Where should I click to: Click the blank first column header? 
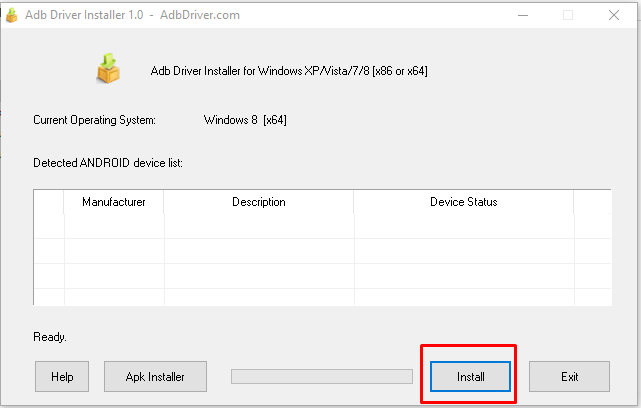click(49, 202)
